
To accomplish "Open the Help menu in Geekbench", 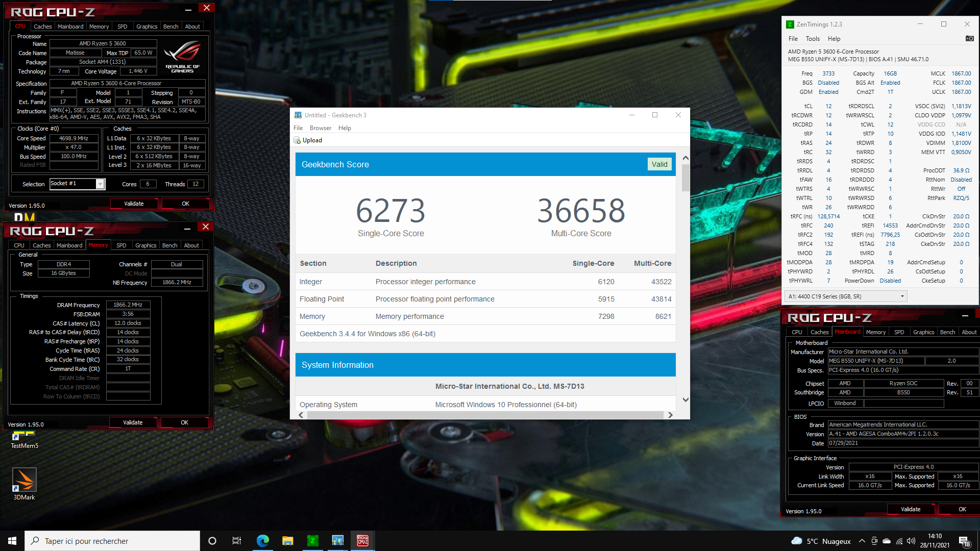I will coord(345,128).
